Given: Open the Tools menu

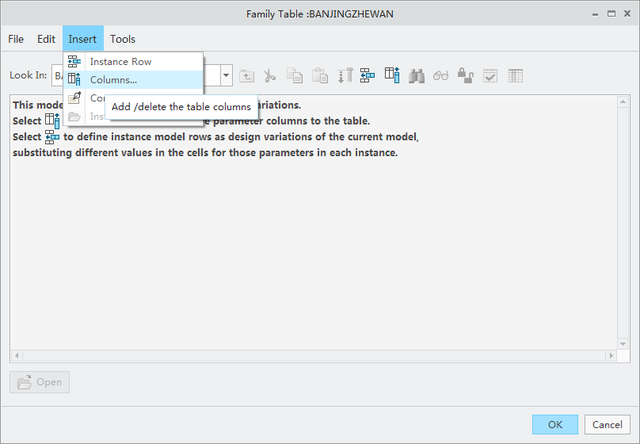Looking at the screenshot, I should (x=122, y=39).
